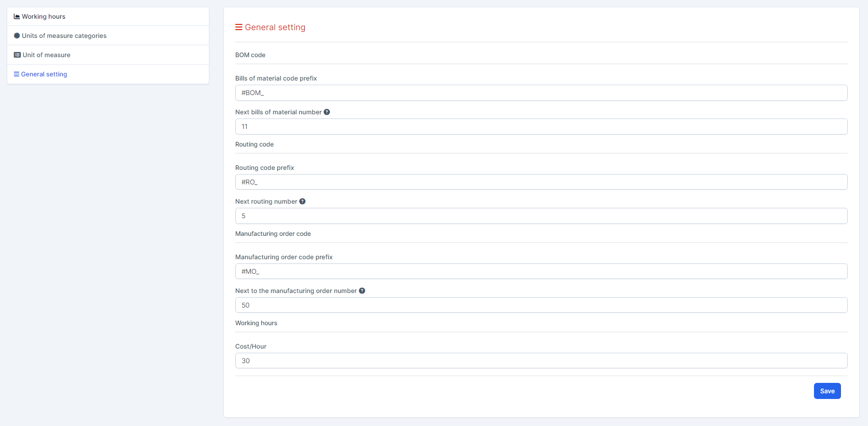This screenshot has height=426, width=868.
Task: Click the Next bills of material number input
Action: (541, 127)
